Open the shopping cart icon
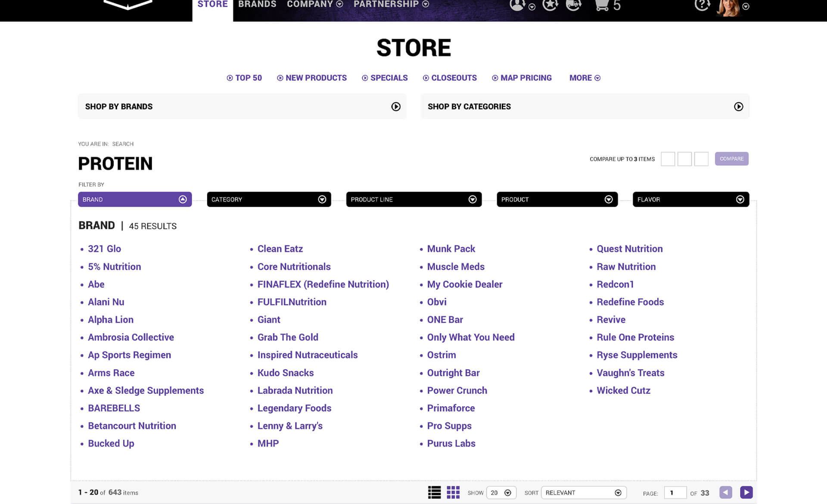The width and height of the screenshot is (827, 504). pyautogui.click(x=602, y=5)
